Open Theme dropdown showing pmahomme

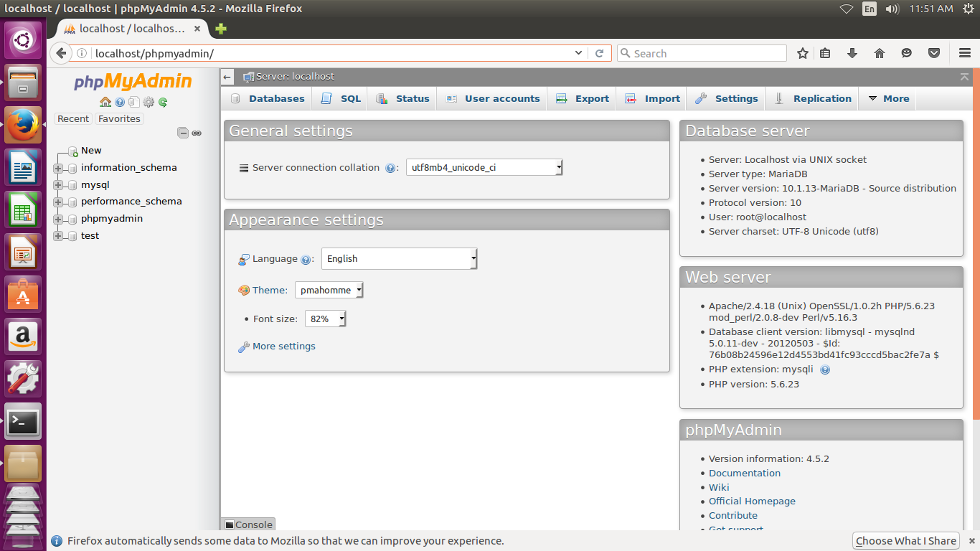click(329, 291)
